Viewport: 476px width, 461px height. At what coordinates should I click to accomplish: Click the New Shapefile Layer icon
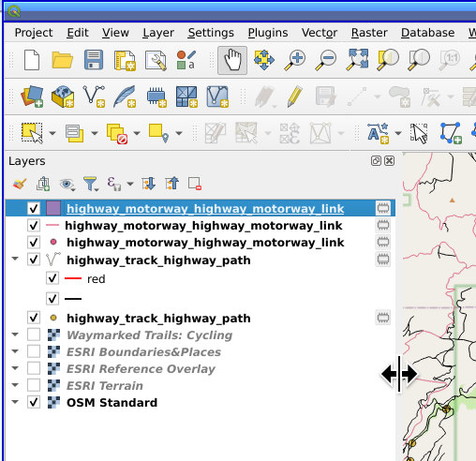(x=94, y=97)
